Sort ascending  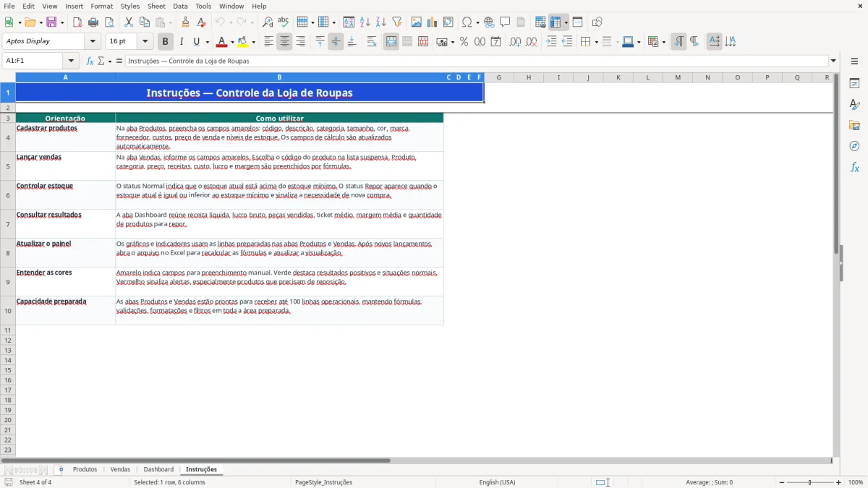[x=365, y=22]
